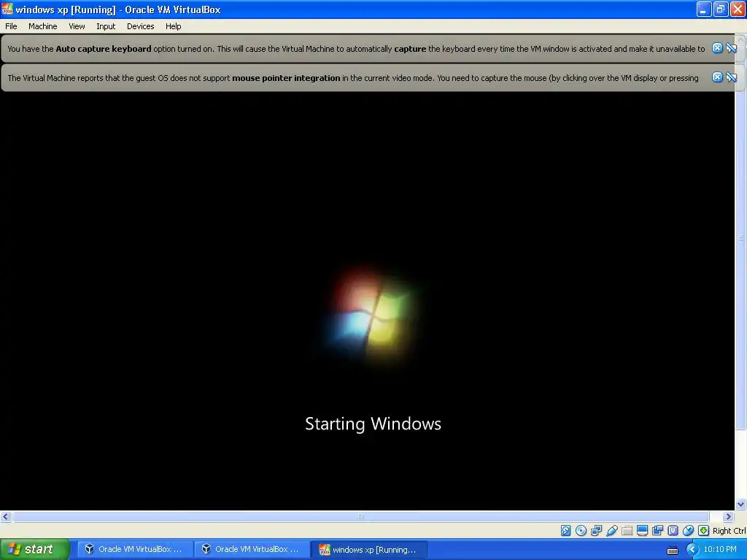Viewport: 747px width, 560px height.
Task: Click the Starting Windows text in VM display
Action: pyautogui.click(x=373, y=424)
